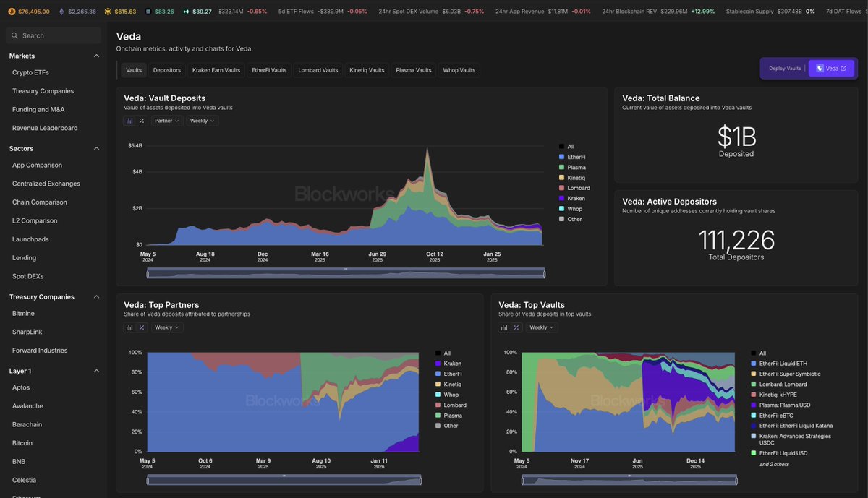Click the external link icon on Veda button
Viewport: 868px width, 498px height.
tap(843, 69)
